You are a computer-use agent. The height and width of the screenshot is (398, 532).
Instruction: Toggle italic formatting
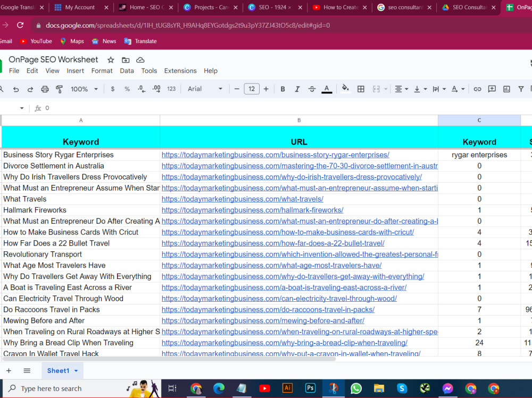297,89
